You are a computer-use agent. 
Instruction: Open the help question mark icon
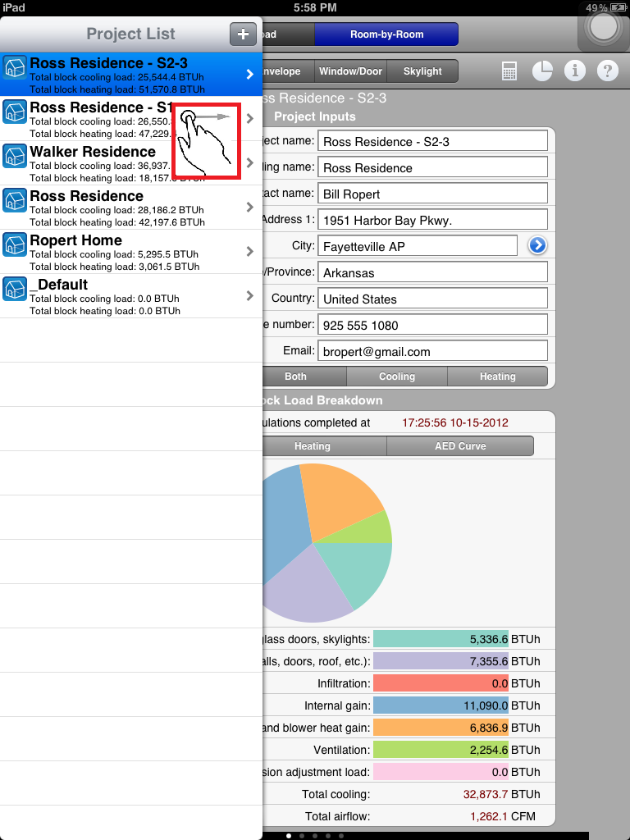tap(608, 71)
